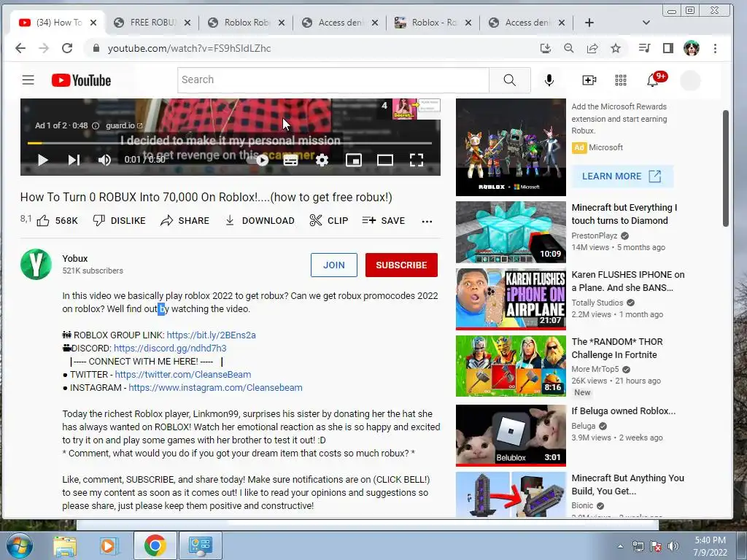Open the Create video icon
Screen dimensions: 747x560
[x=589, y=80]
